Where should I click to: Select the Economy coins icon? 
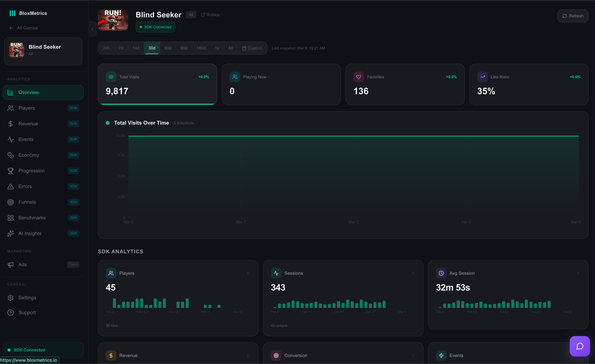(x=11, y=155)
